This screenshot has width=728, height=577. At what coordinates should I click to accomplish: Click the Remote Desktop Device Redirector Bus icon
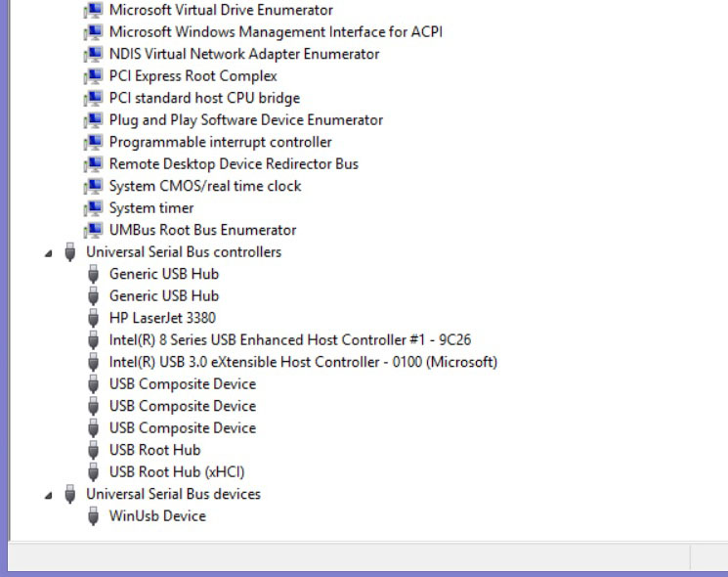(94, 164)
